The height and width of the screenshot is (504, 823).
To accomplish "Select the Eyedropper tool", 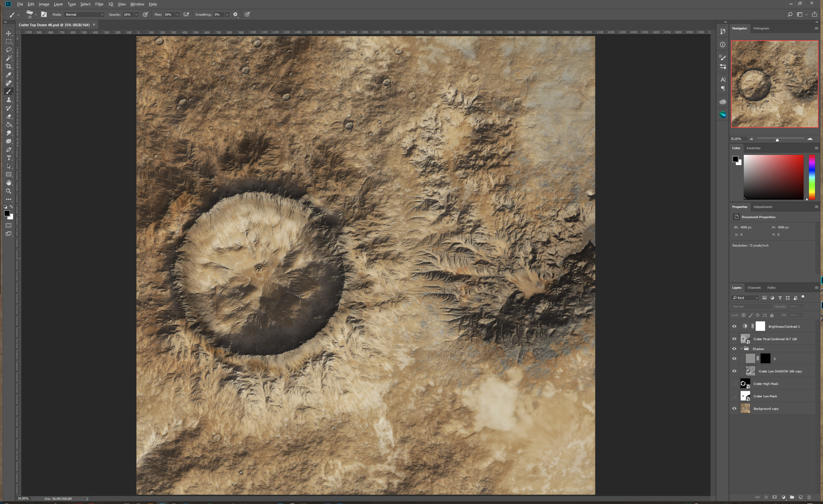I will pos(9,75).
